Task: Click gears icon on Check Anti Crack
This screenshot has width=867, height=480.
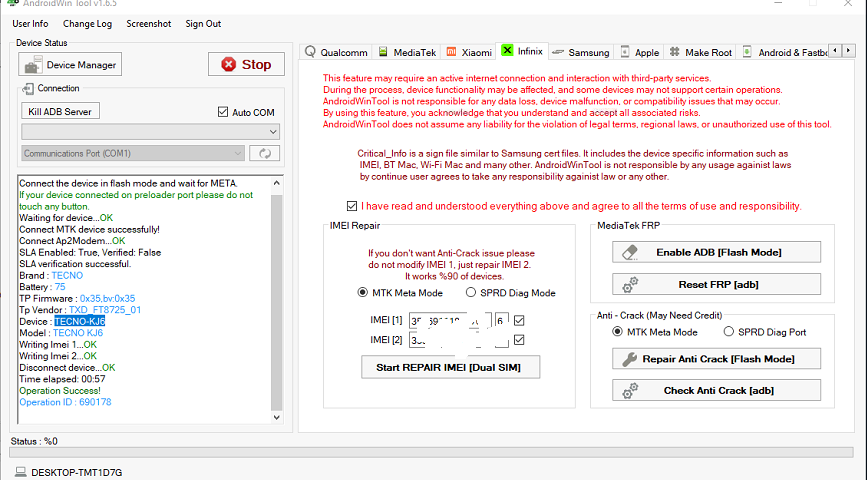Action: point(630,390)
